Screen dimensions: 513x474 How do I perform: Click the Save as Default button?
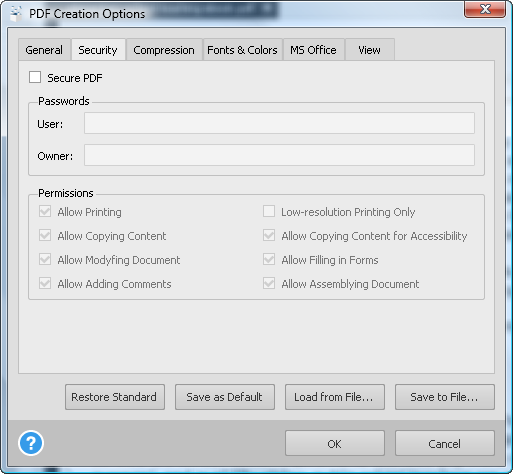[x=225, y=397]
